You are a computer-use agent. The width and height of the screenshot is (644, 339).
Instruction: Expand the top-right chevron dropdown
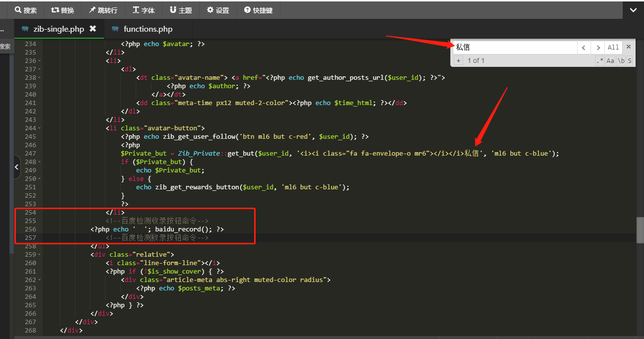tap(634, 9)
